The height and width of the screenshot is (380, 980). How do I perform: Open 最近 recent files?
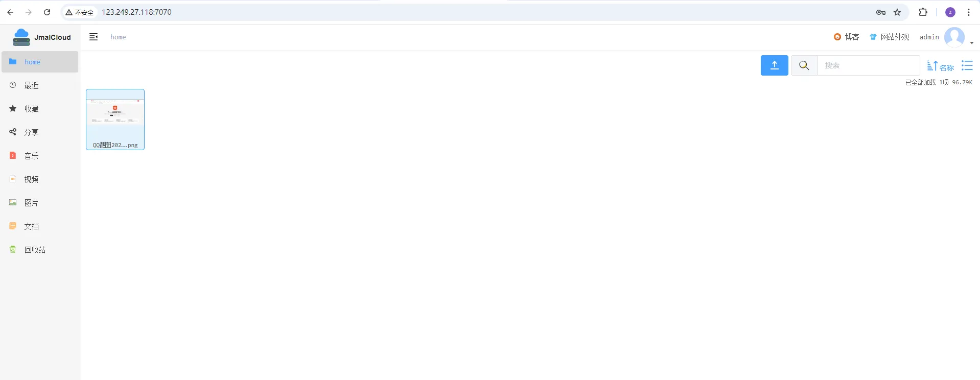(40, 85)
